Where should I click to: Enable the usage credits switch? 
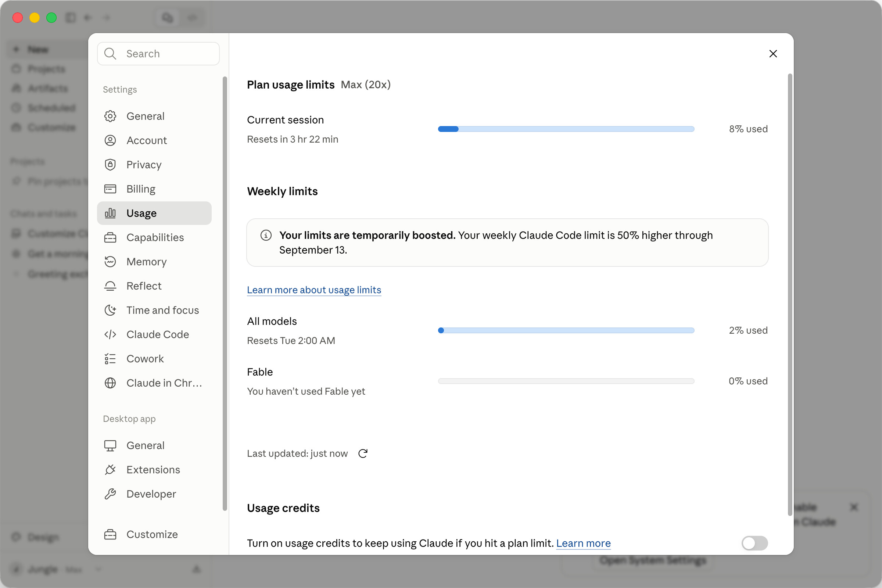coord(754,544)
